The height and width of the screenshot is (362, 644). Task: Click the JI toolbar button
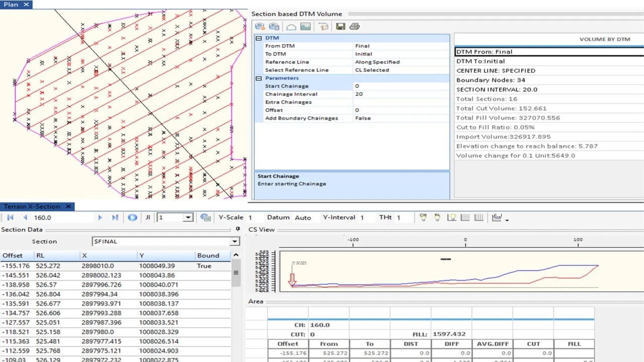pyautogui.click(x=148, y=218)
